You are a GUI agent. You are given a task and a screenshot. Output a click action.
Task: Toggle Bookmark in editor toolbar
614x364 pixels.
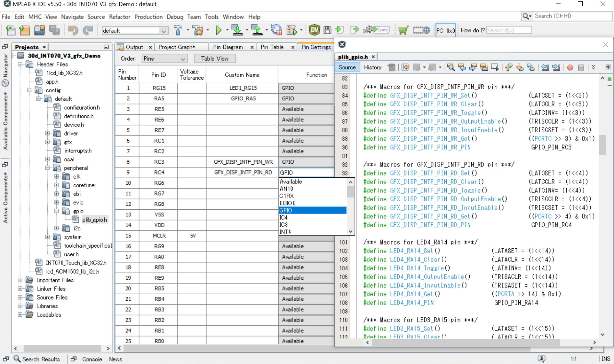[x=531, y=67]
